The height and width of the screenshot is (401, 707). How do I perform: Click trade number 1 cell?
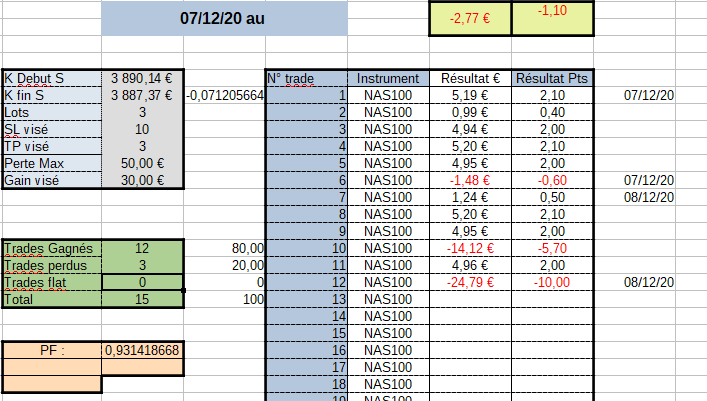click(307, 96)
